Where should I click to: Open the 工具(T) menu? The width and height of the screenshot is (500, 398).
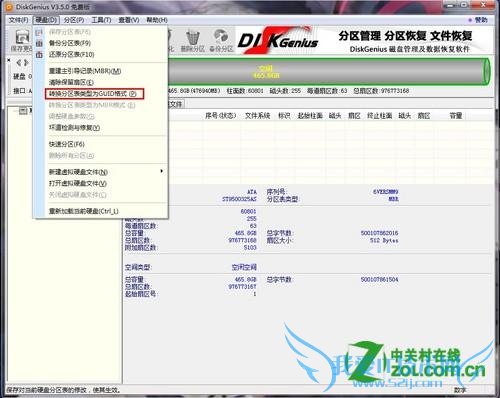101,20
